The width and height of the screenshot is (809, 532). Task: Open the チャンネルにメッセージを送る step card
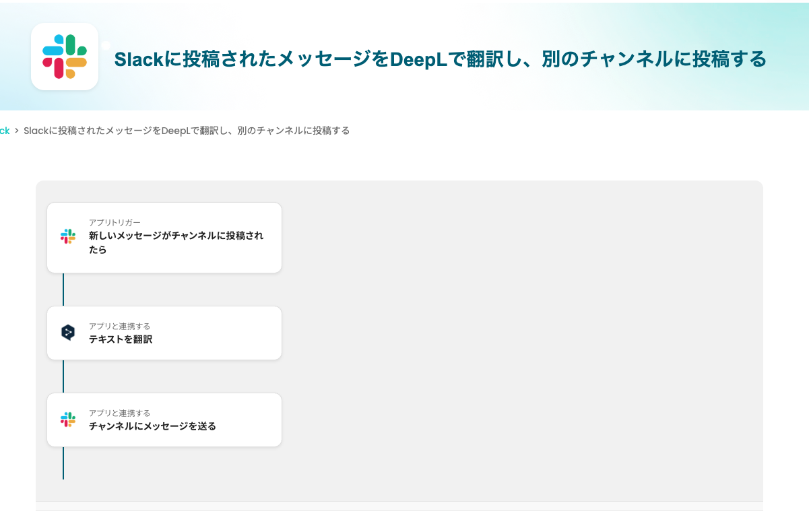click(164, 420)
